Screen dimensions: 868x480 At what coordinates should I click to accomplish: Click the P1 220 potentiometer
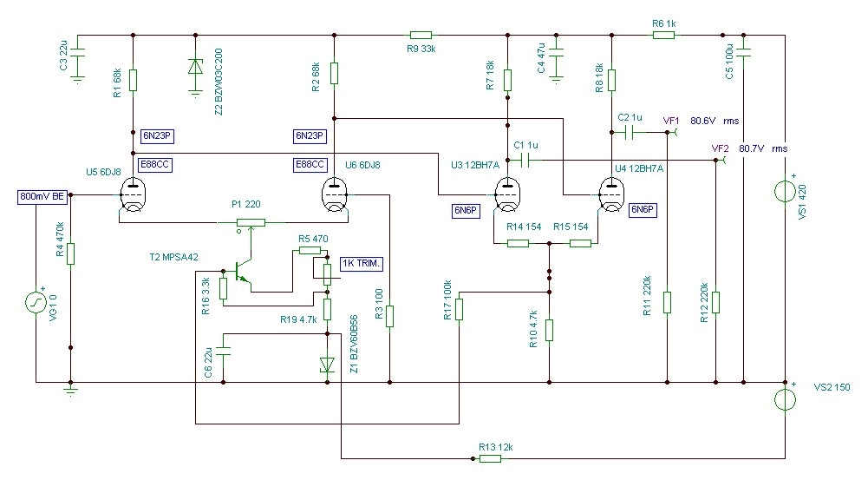pos(251,223)
